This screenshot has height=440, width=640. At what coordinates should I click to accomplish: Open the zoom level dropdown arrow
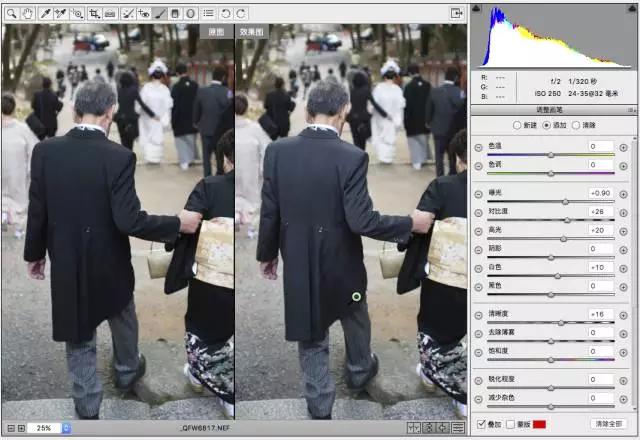[67, 428]
